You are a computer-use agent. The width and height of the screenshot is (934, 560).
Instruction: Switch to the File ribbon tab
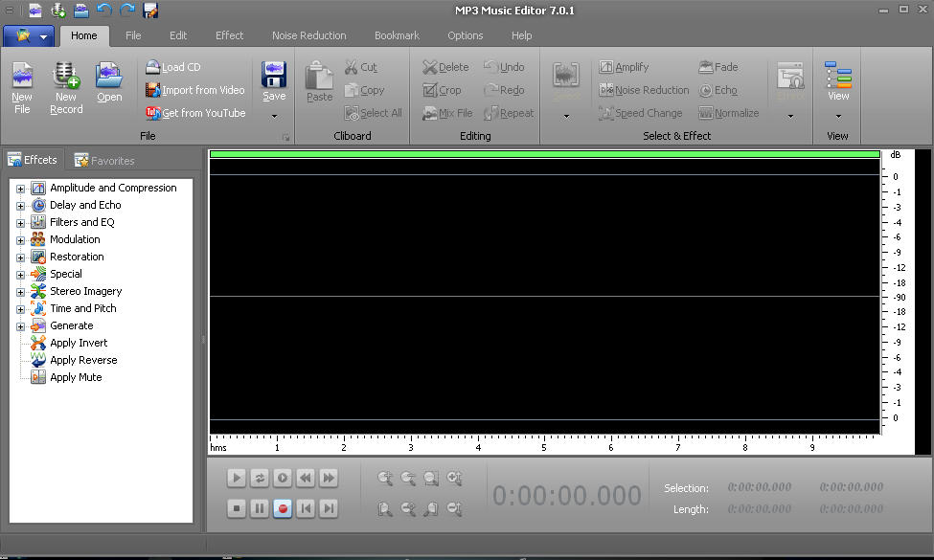[133, 35]
